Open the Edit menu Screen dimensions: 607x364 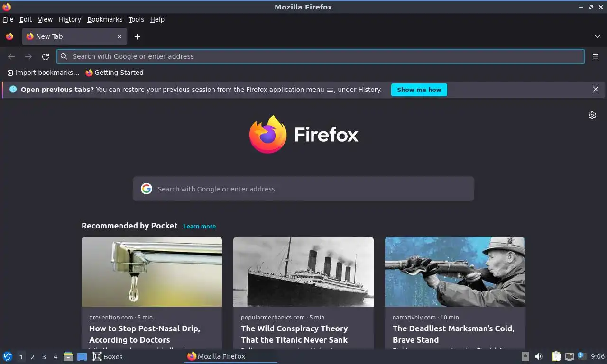26,19
